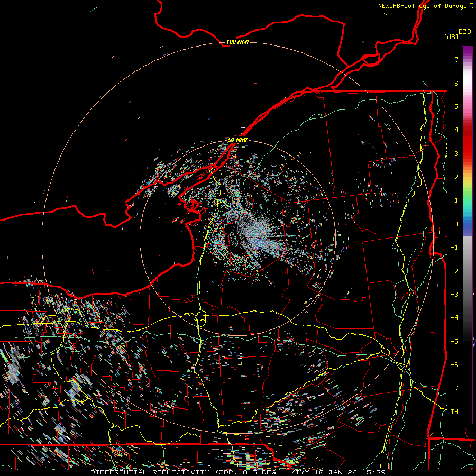
Task: Click the 5 dB scale value
Action: pyautogui.click(x=456, y=106)
